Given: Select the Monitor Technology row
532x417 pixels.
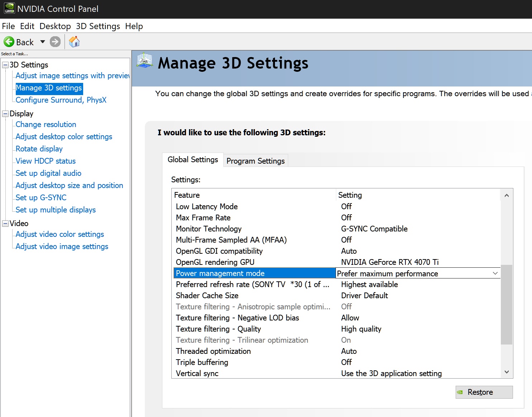Looking at the screenshot, I should (337, 229).
